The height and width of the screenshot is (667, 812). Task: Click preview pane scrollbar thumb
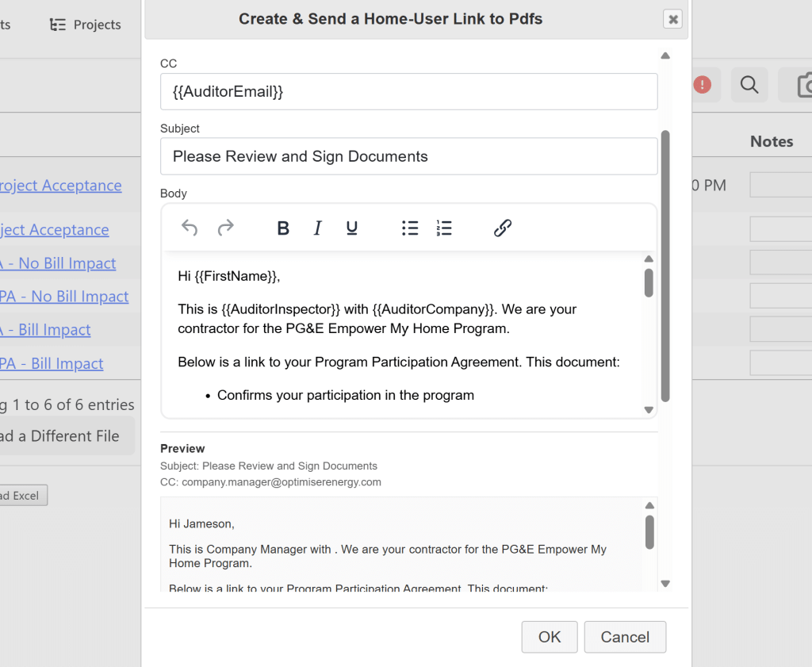(649, 532)
